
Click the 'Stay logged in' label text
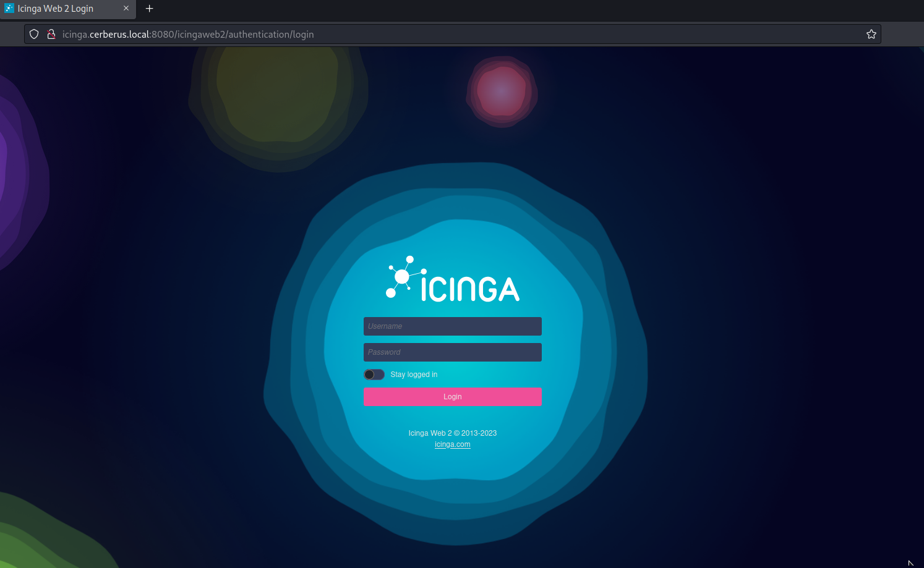(x=414, y=375)
